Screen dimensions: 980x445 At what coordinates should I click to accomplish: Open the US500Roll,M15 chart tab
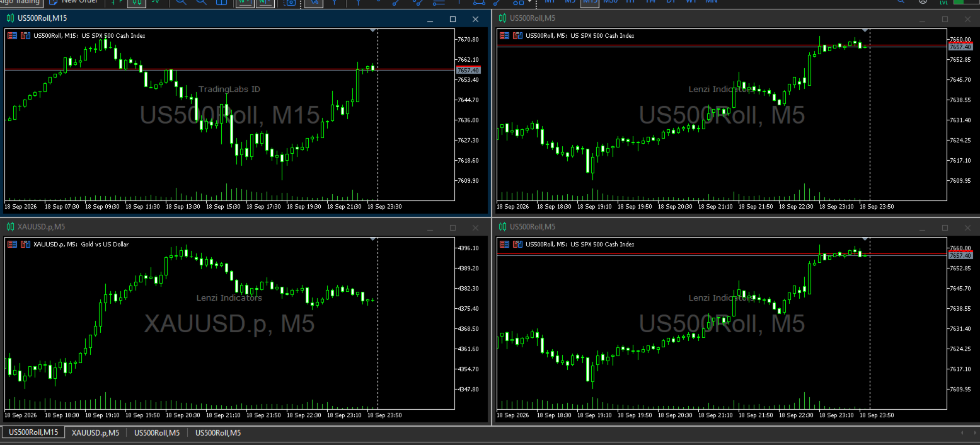point(33,432)
